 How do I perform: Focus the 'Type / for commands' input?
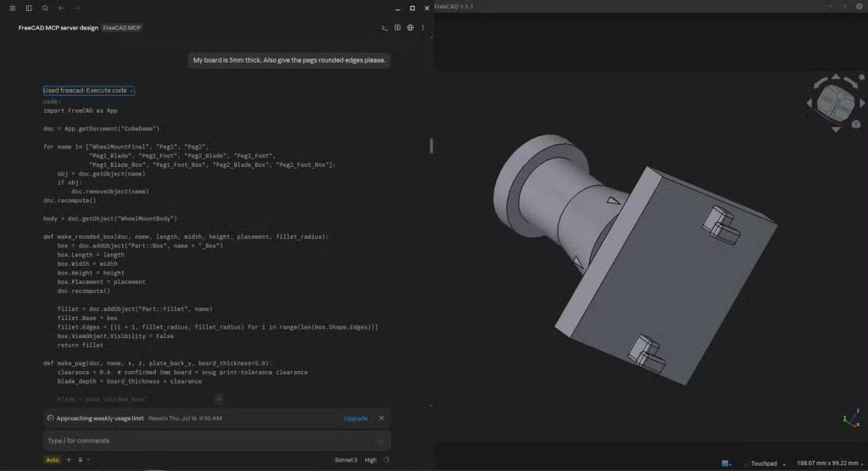tap(216, 441)
